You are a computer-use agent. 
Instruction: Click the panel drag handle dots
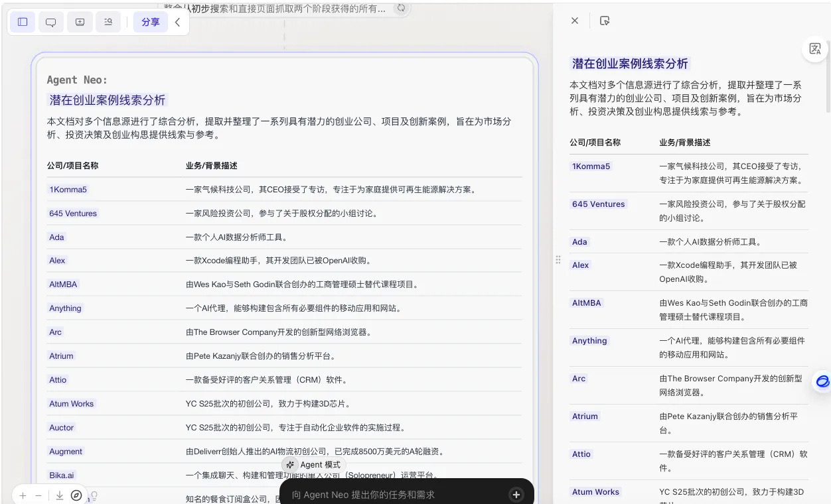558,260
